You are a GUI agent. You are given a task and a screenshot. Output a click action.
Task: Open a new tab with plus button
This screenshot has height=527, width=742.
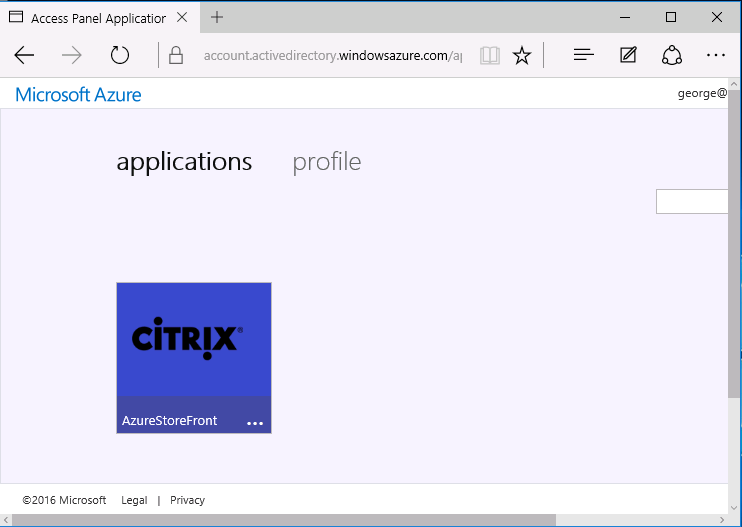[217, 18]
